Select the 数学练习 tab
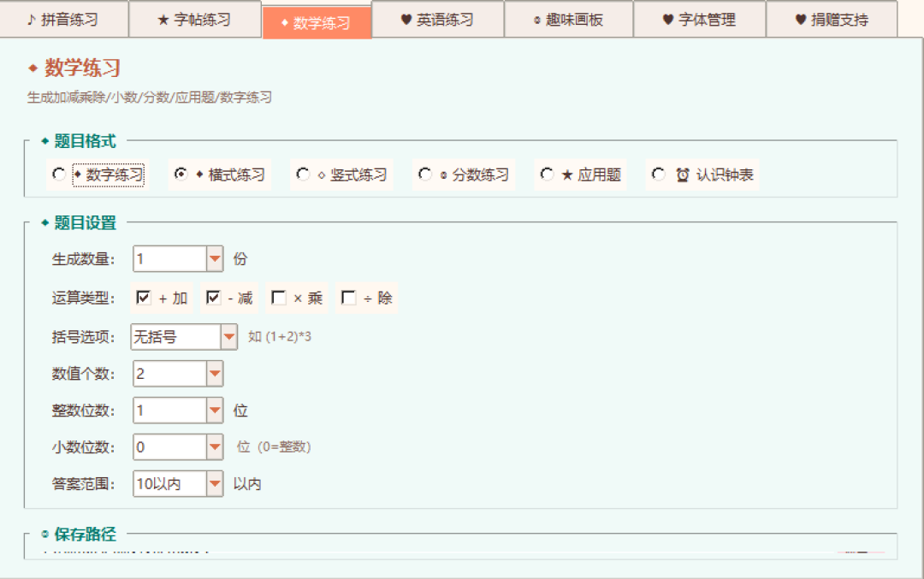 317,23
